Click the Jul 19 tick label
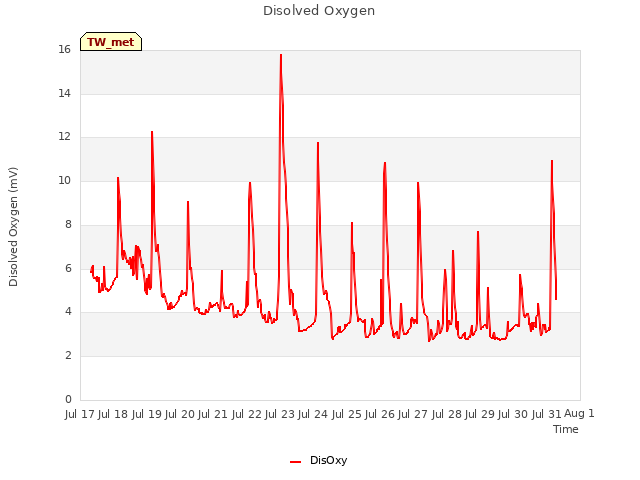Screen dimensions: 640x480 (146, 414)
